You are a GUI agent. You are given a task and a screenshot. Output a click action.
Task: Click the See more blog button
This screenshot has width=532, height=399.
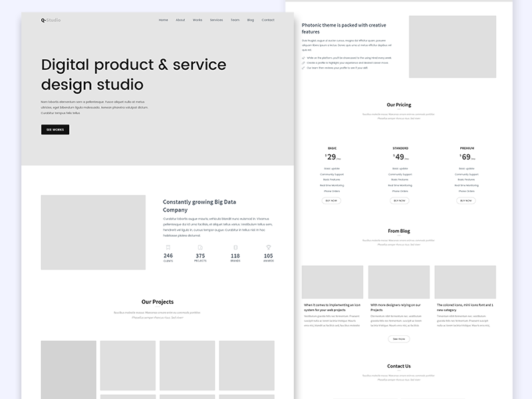398,338
